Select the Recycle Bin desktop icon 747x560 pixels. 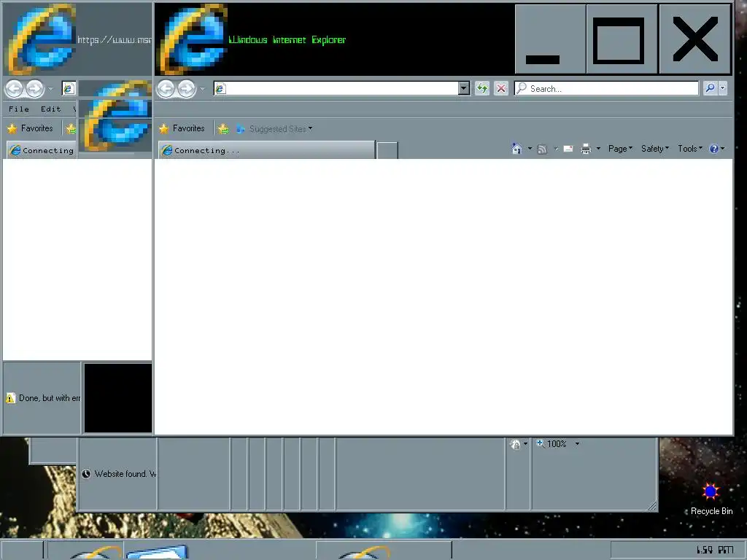[x=711, y=499]
